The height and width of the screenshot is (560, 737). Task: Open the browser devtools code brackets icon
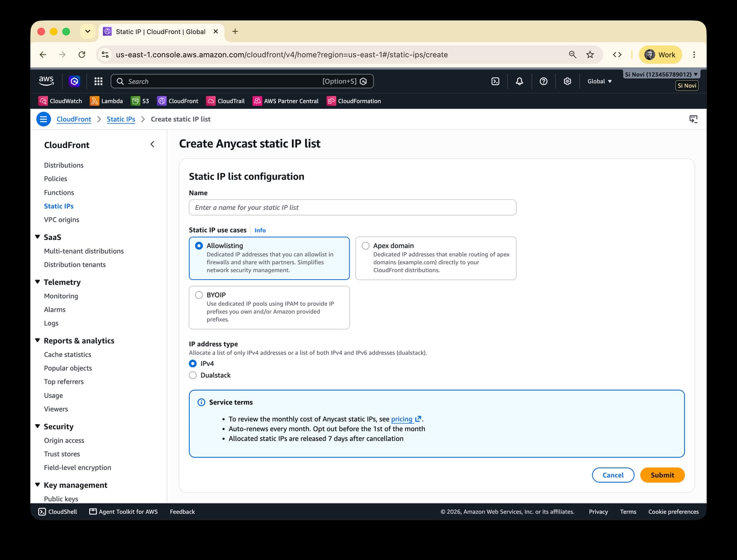coord(617,55)
